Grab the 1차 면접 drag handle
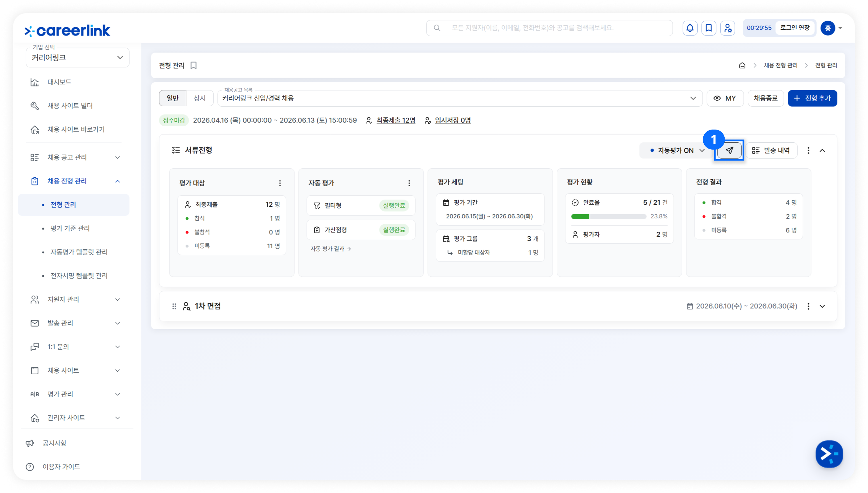Screen dimensions: 868x493 pos(174,306)
